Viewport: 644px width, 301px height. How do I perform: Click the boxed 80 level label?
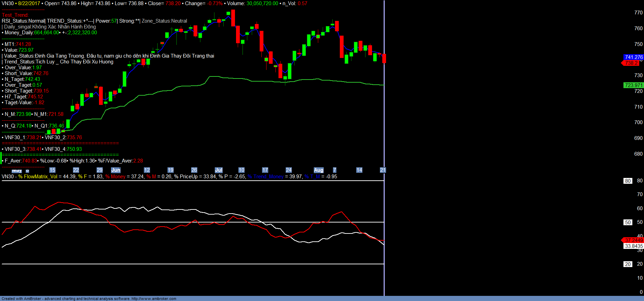pyautogui.click(x=628, y=181)
